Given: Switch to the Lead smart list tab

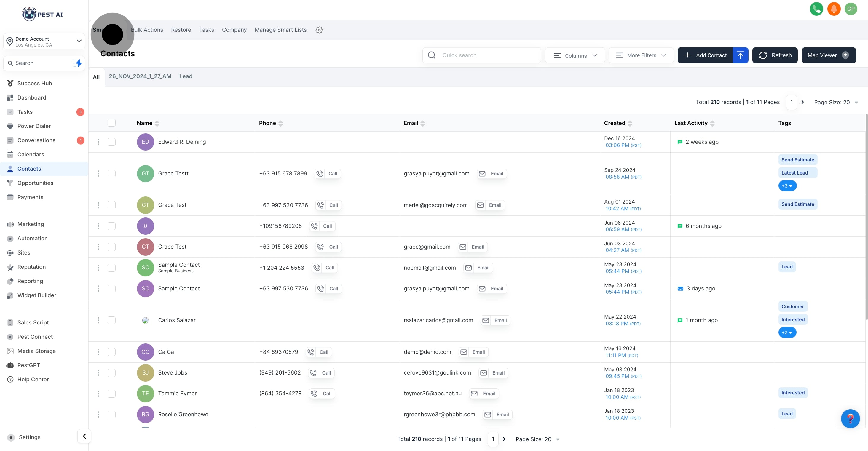Looking at the screenshot, I should point(186,76).
